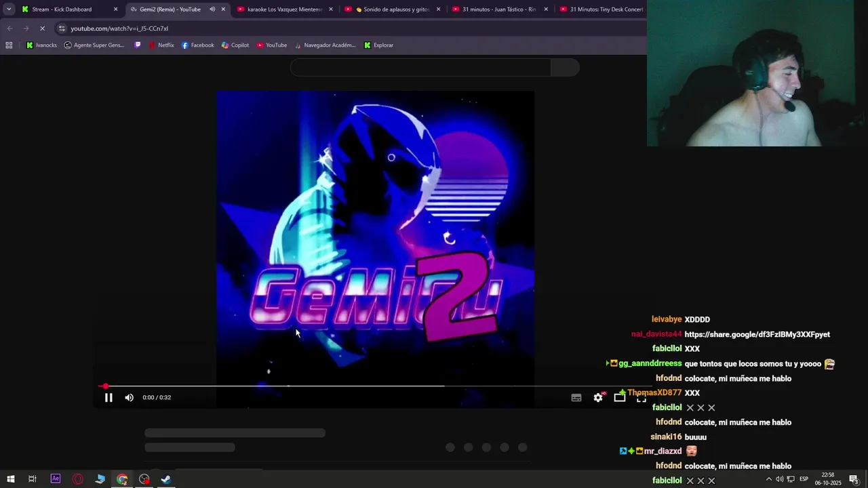This screenshot has height=488, width=868.
Task: Open the site information icon in the address bar
Action: (62, 28)
